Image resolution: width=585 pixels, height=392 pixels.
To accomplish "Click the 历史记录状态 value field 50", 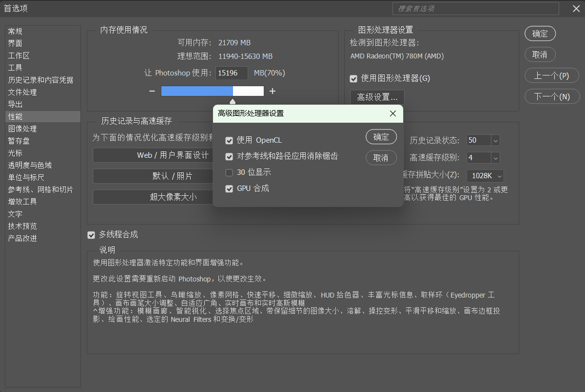I will tap(479, 141).
